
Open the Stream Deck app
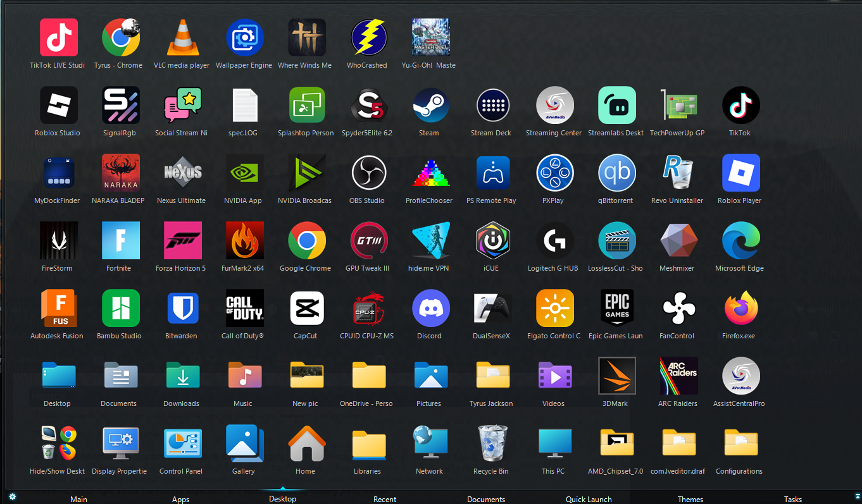491,106
